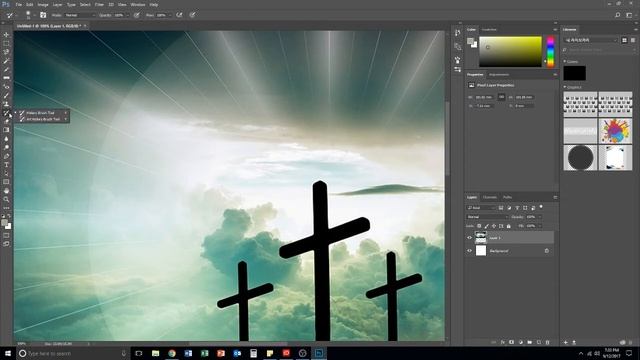Open the Filter menu
The height and width of the screenshot is (360, 640).
[99, 4]
